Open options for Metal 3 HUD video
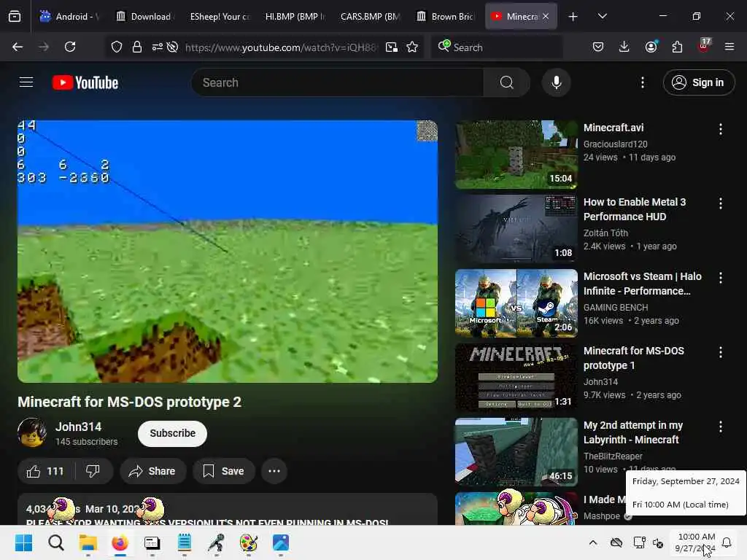Image resolution: width=747 pixels, height=560 pixels. (x=720, y=203)
